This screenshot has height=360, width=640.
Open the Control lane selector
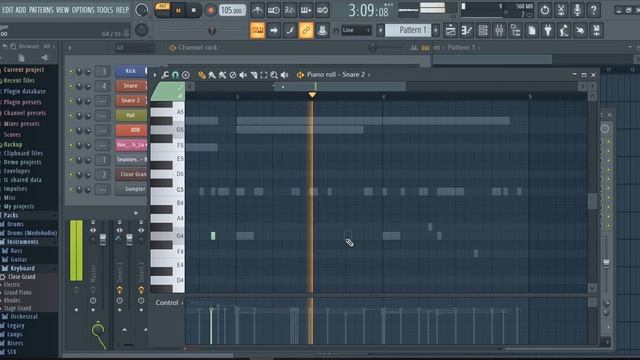coord(169,303)
